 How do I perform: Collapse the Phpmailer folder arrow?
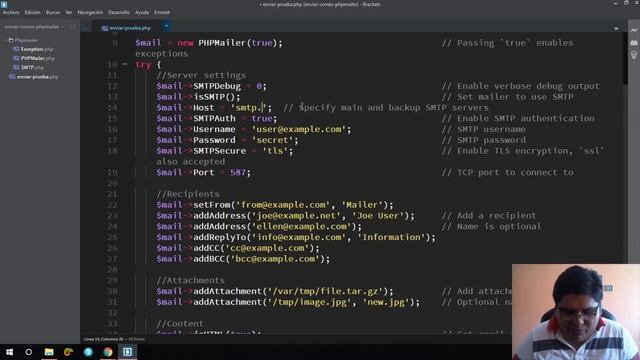point(6,40)
